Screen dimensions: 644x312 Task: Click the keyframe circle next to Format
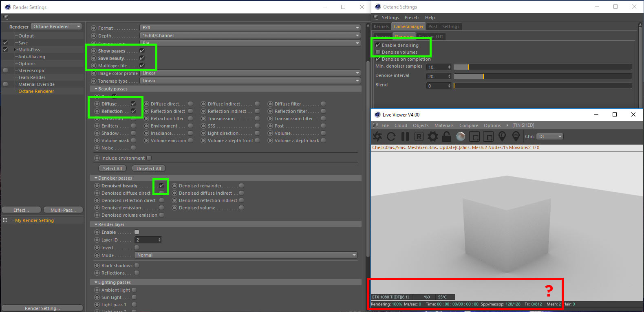(x=94, y=28)
